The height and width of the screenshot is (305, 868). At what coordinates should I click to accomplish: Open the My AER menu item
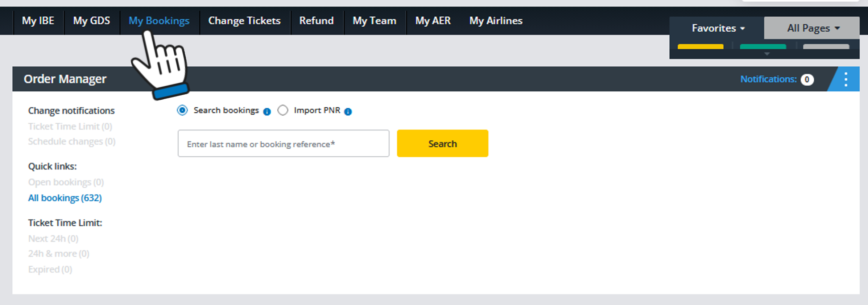tap(433, 21)
